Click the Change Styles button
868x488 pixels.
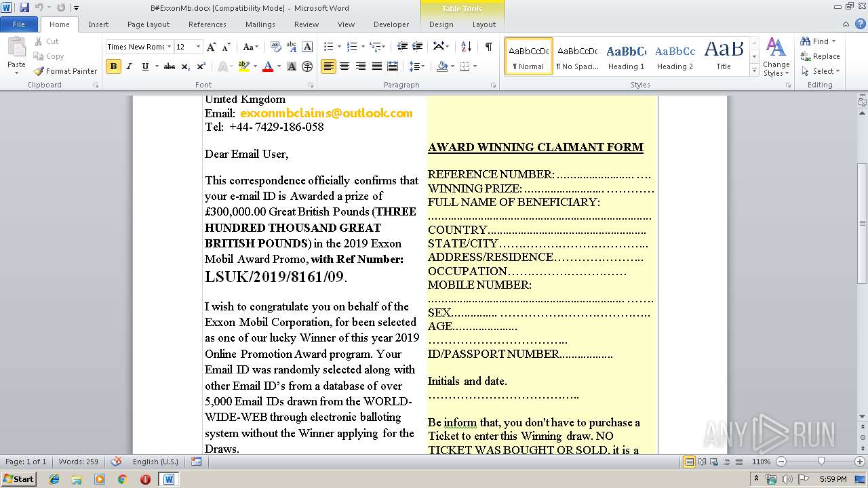776,57
